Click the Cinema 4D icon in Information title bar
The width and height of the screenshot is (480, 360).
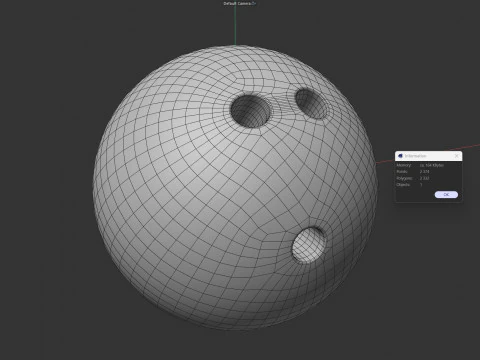(400, 156)
